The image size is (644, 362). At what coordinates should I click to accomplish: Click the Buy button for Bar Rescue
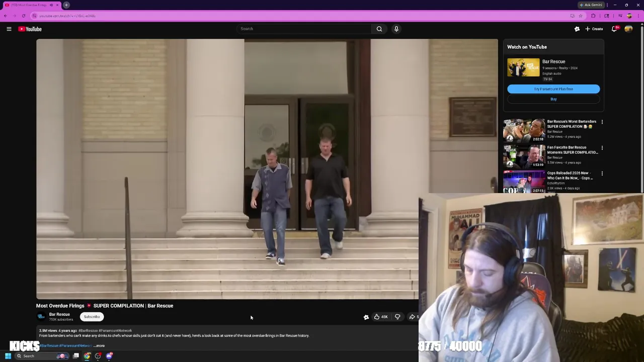[553, 99]
